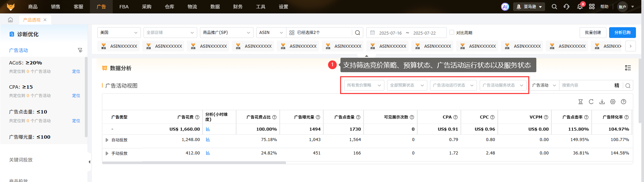Open the 美国 country dropdown
The height and width of the screenshot is (182, 644).
click(119, 33)
